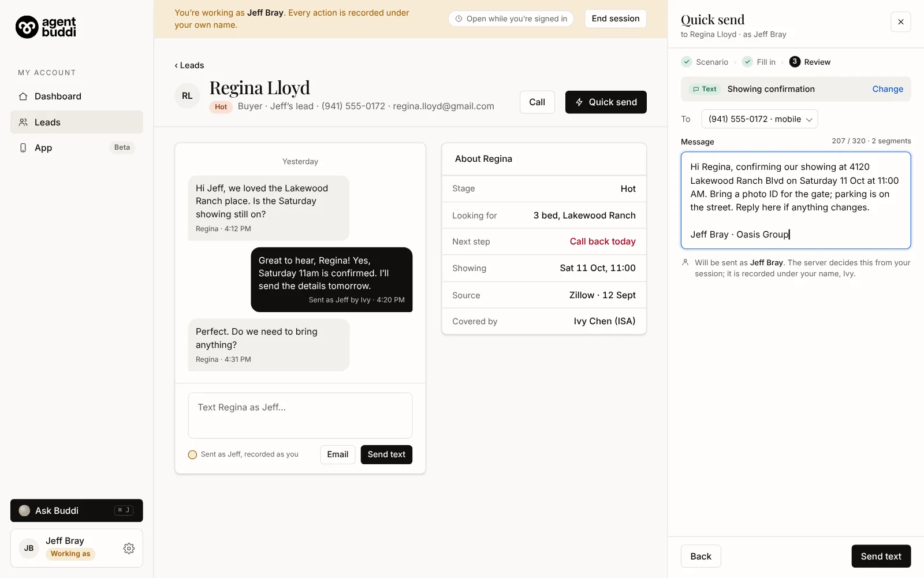The width and height of the screenshot is (924, 578).
Task: Open the Ask Buddi assistant
Action: [x=76, y=510]
